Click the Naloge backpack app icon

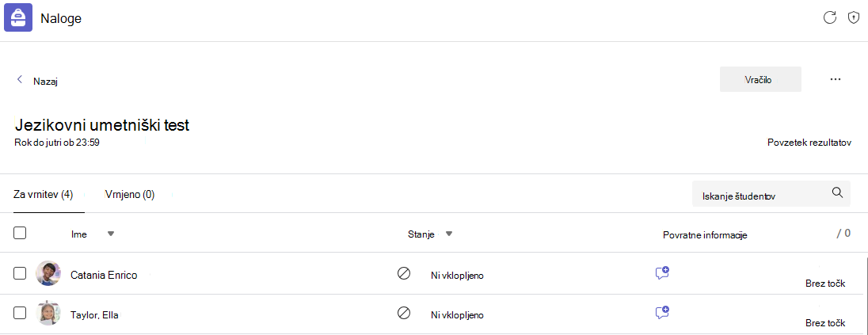click(x=18, y=17)
